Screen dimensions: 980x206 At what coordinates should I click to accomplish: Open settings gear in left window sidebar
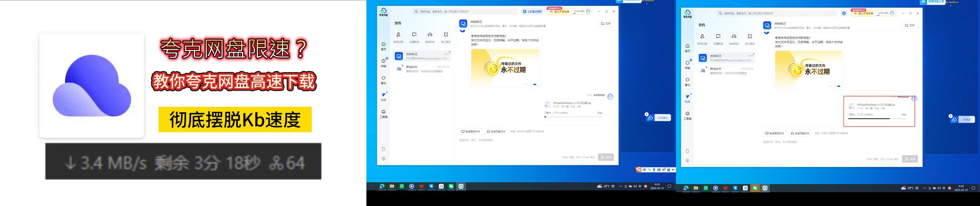[x=383, y=159]
